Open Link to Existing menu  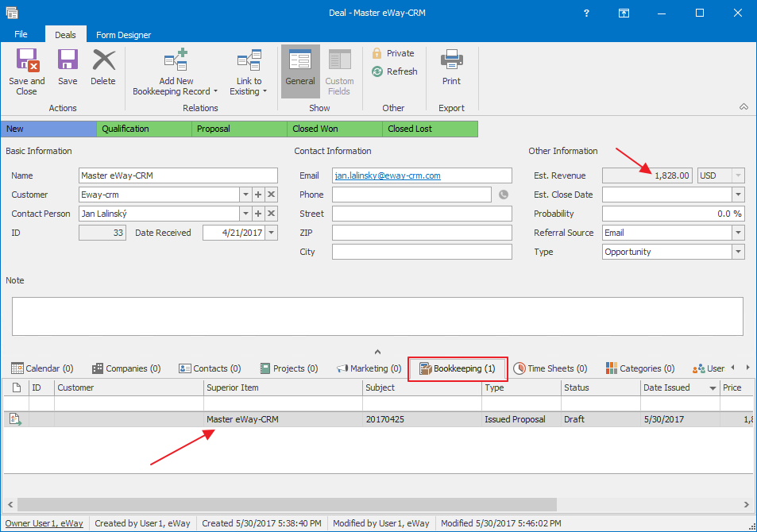tap(249, 71)
